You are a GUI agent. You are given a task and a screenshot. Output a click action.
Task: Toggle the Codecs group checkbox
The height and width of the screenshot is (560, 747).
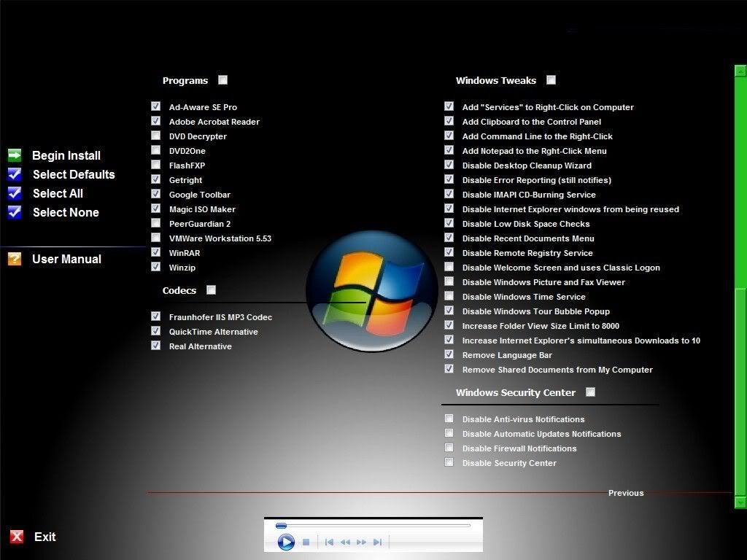point(211,290)
